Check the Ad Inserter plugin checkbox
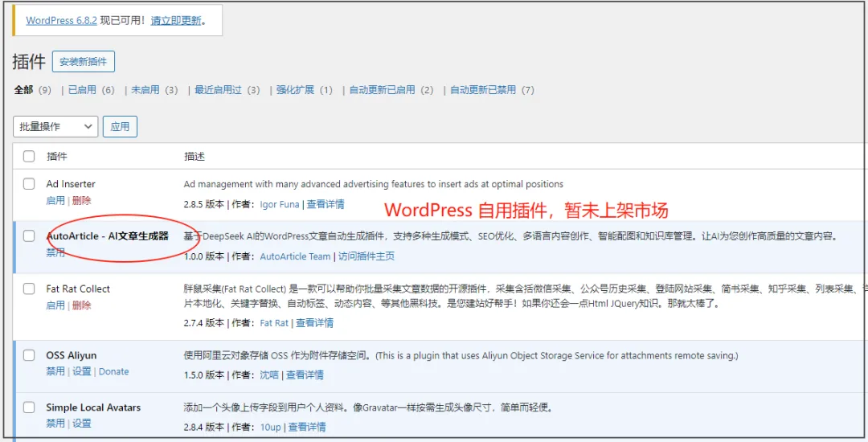 [29, 184]
